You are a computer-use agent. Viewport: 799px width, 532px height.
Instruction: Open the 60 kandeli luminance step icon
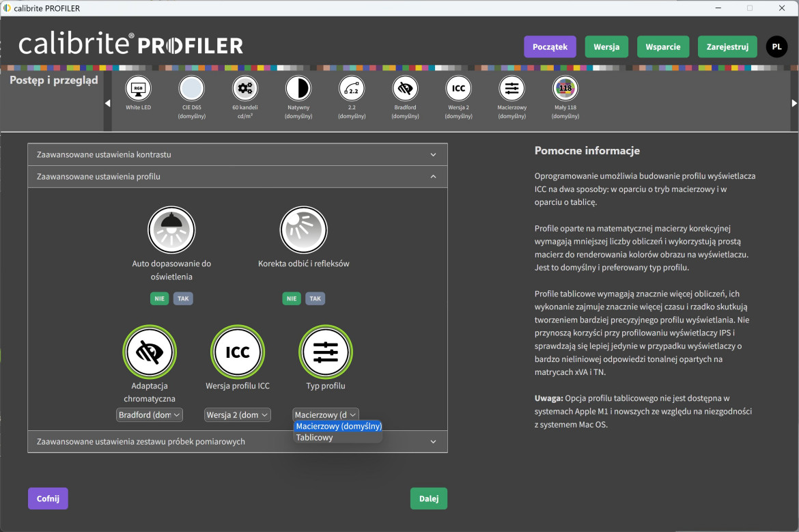pyautogui.click(x=245, y=89)
